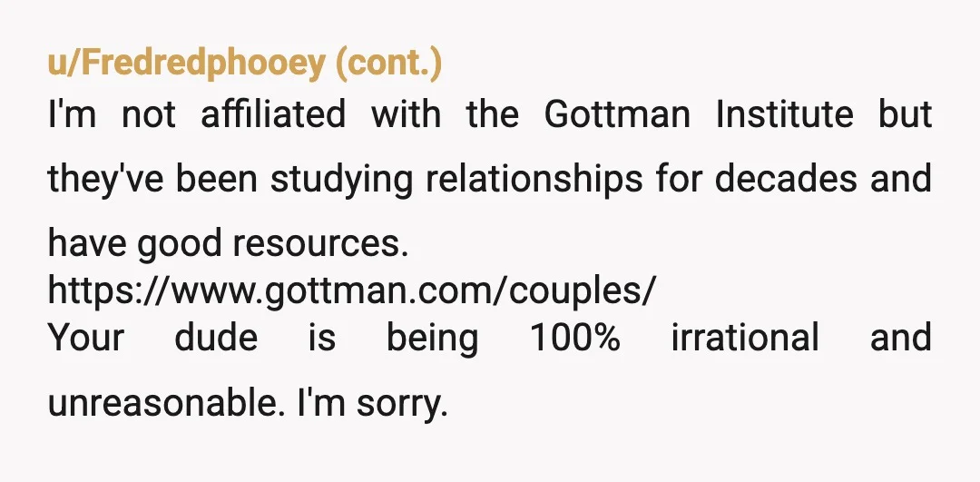Click the "100%" text in the comment
The width and height of the screenshot is (980, 482).
click(575, 338)
